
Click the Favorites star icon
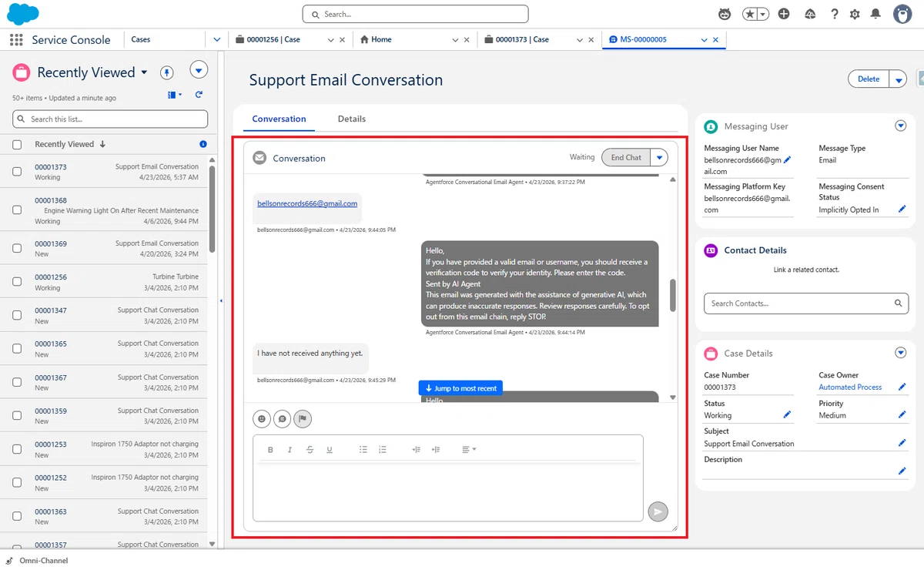pyautogui.click(x=749, y=14)
